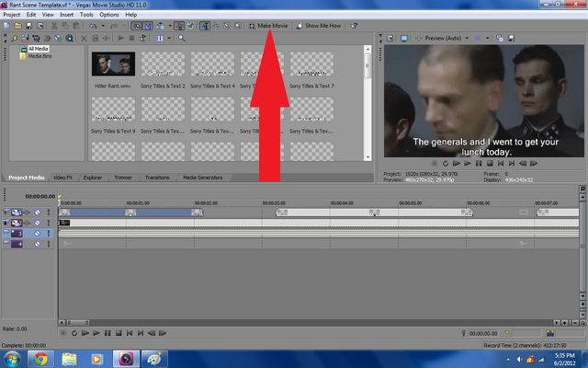Open the Project menu
This screenshot has height=368, width=588.
pos(12,15)
